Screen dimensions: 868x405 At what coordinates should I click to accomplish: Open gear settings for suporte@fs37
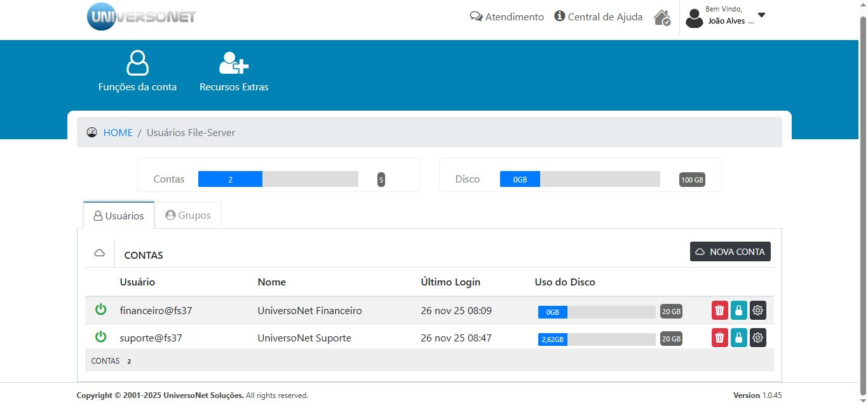tap(757, 338)
